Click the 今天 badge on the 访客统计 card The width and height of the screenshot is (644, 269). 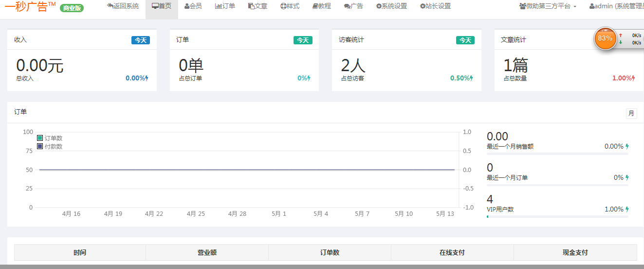465,40
